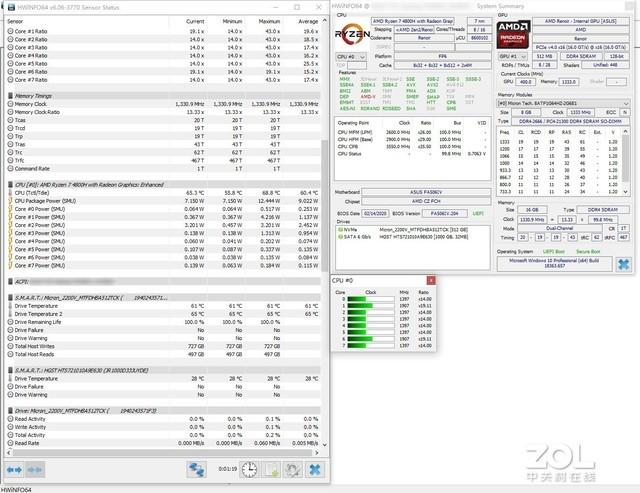Reset the elapsed timer clock icon

pyautogui.click(x=249, y=470)
